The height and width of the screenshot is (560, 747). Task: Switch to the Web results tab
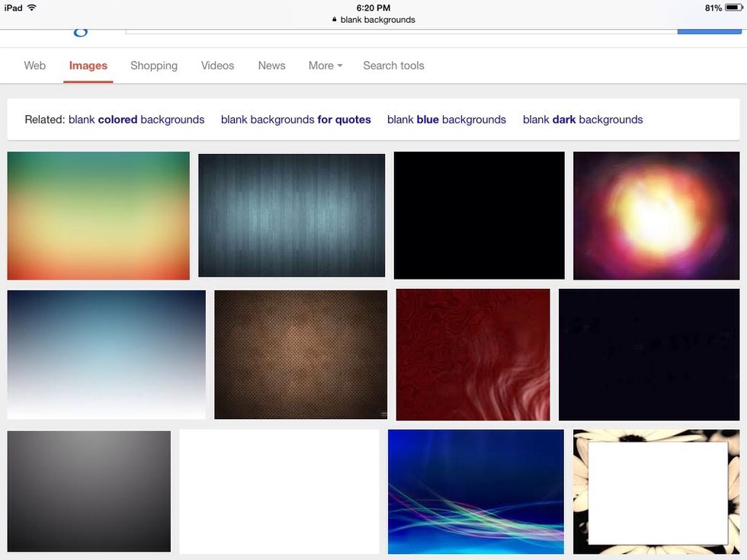click(x=34, y=66)
